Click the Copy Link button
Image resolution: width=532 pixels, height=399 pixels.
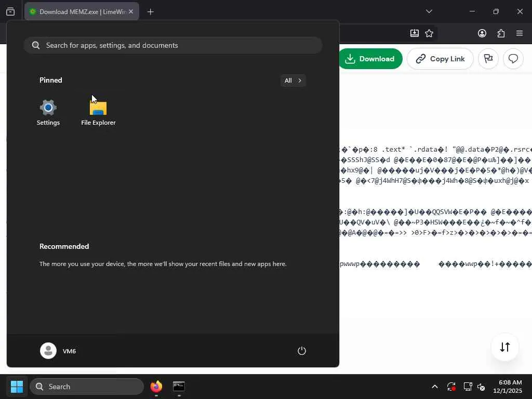click(x=440, y=59)
